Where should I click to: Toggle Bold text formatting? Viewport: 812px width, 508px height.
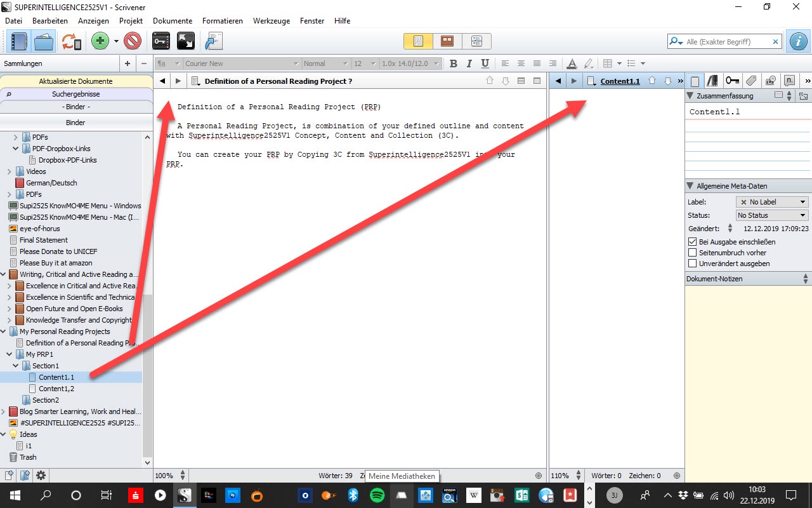pyautogui.click(x=453, y=63)
